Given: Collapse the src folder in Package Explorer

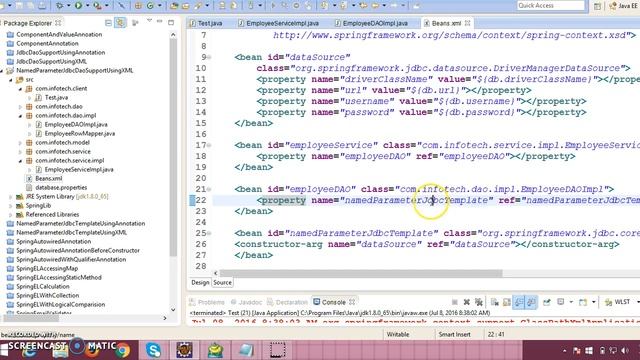Looking at the screenshot, I should 11,80.
